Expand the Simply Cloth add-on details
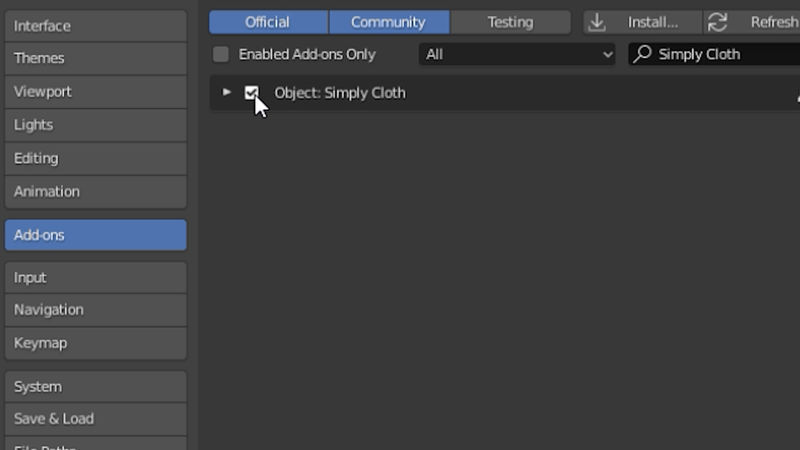 pyautogui.click(x=227, y=92)
